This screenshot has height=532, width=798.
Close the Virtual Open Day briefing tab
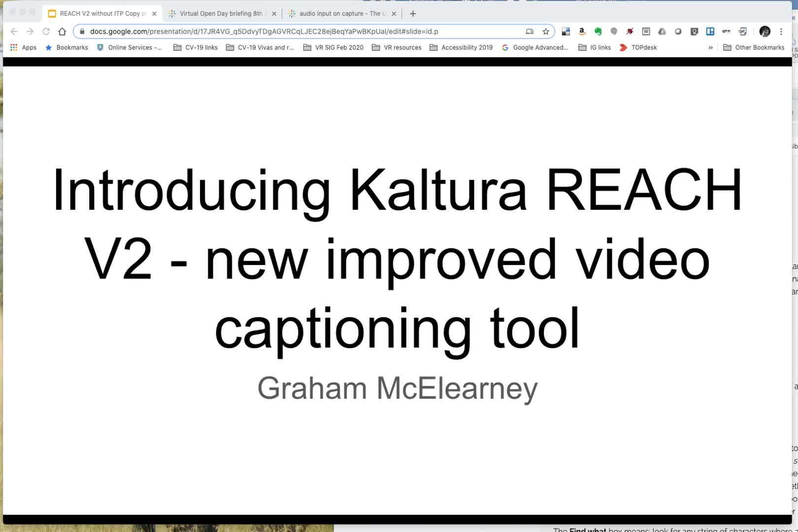click(x=274, y=14)
